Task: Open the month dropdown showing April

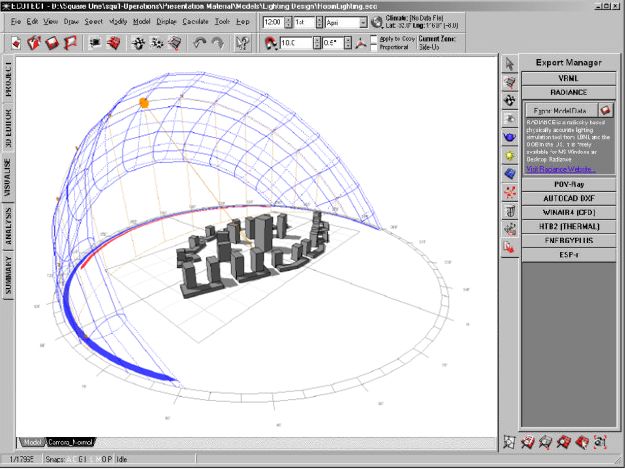Action: tap(363, 22)
